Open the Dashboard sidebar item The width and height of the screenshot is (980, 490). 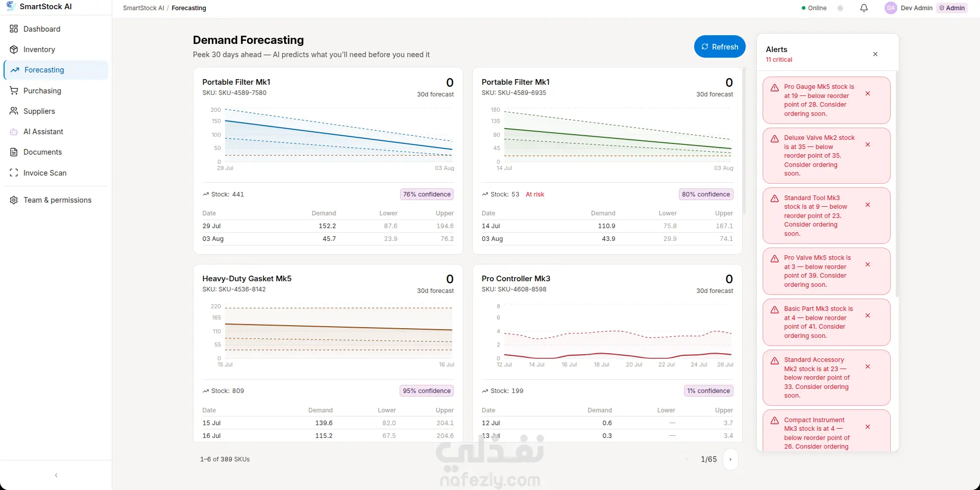(x=56, y=29)
